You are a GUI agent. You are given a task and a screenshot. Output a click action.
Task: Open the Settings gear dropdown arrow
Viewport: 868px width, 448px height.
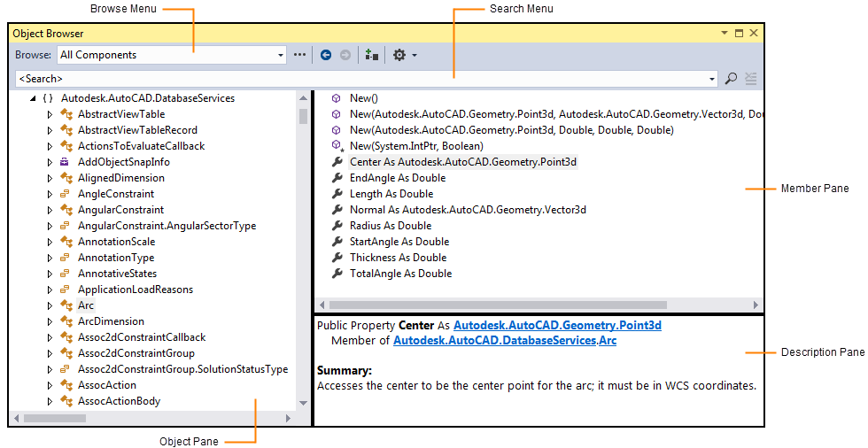tap(415, 55)
